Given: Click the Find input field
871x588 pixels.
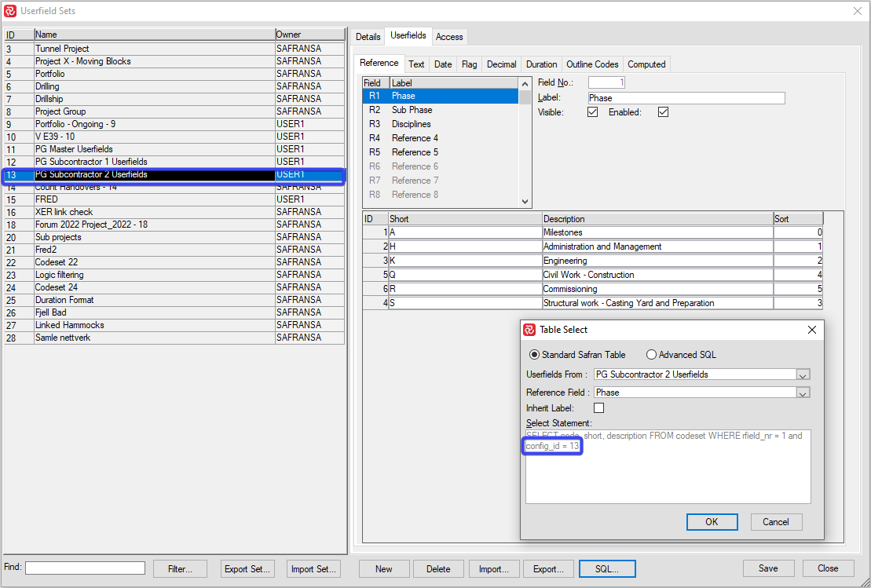Looking at the screenshot, I should point(85,568).
